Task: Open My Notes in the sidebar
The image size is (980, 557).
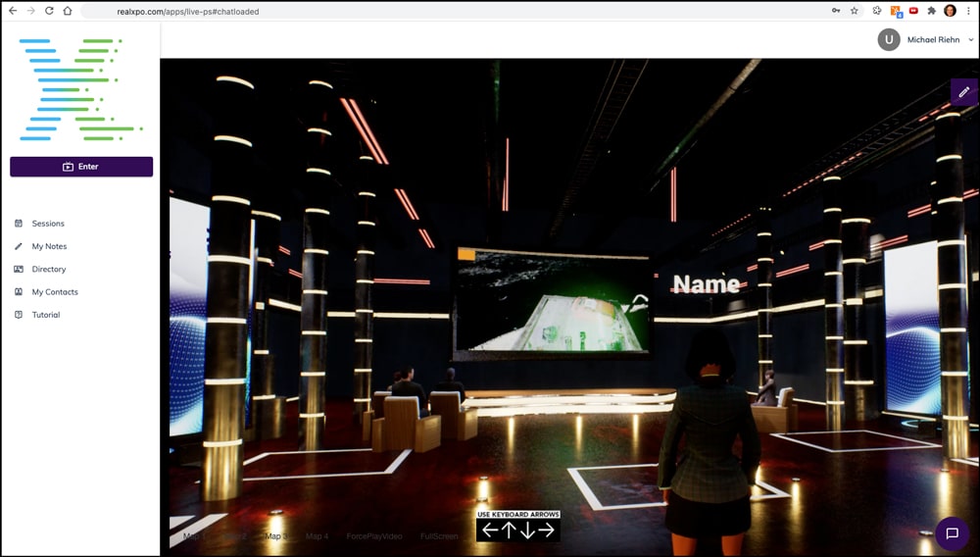Action: [x=49, y=246]
